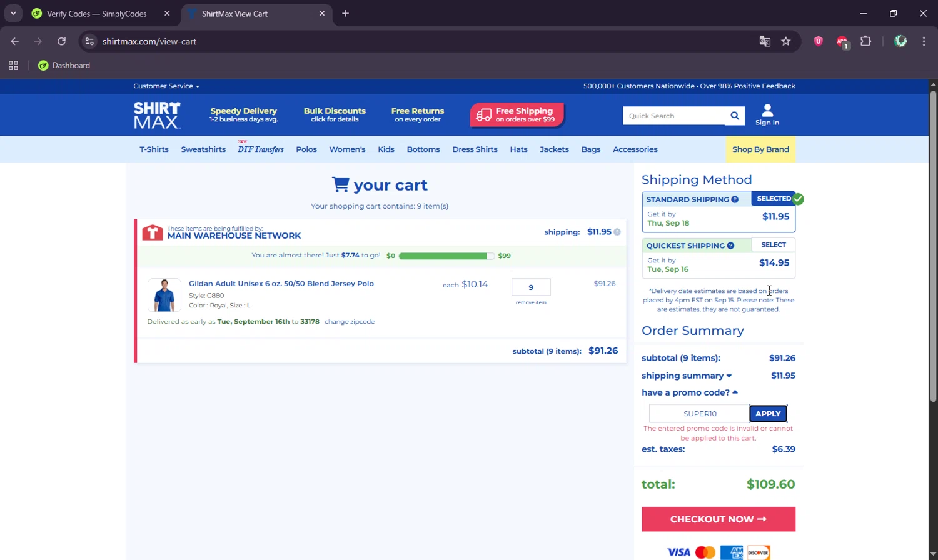Open Dashboard bookmark
938x560 pixels.
pyautogui.click(x=64, y=65)
